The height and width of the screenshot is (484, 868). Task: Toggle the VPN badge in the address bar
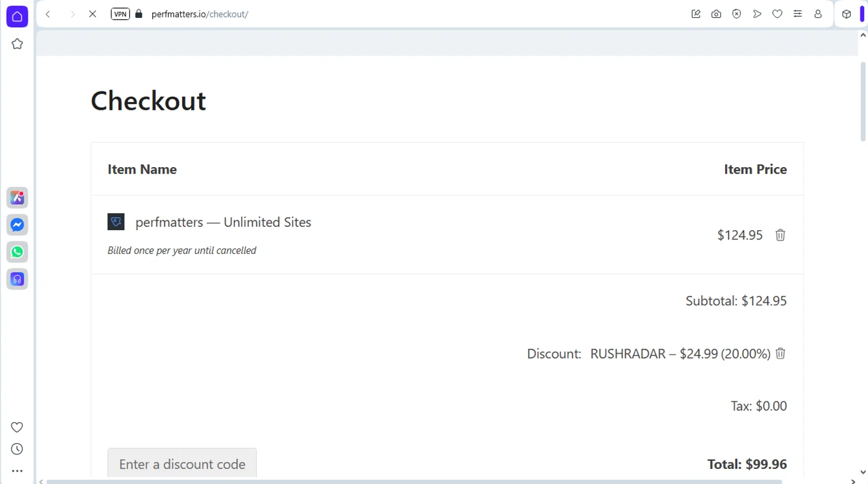(120, 14)
